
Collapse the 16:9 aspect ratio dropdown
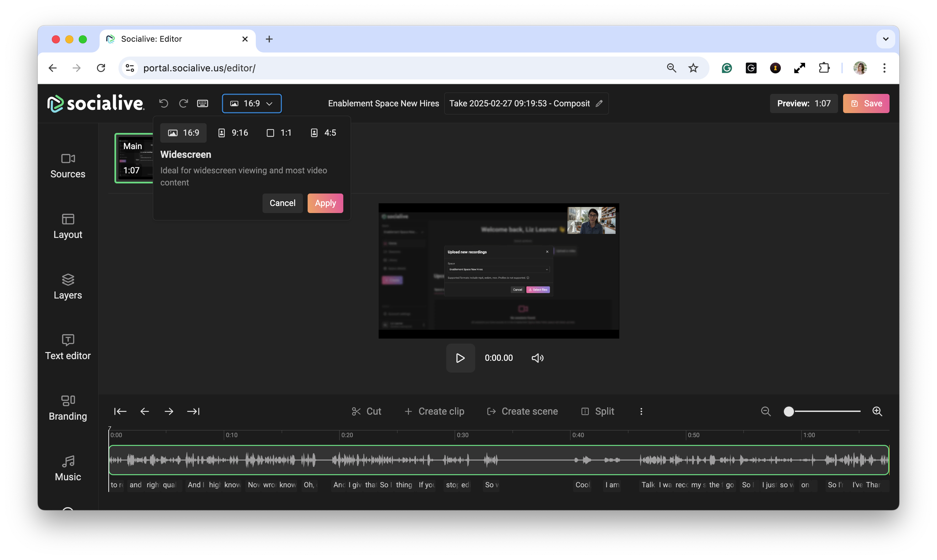coord(252,103)
